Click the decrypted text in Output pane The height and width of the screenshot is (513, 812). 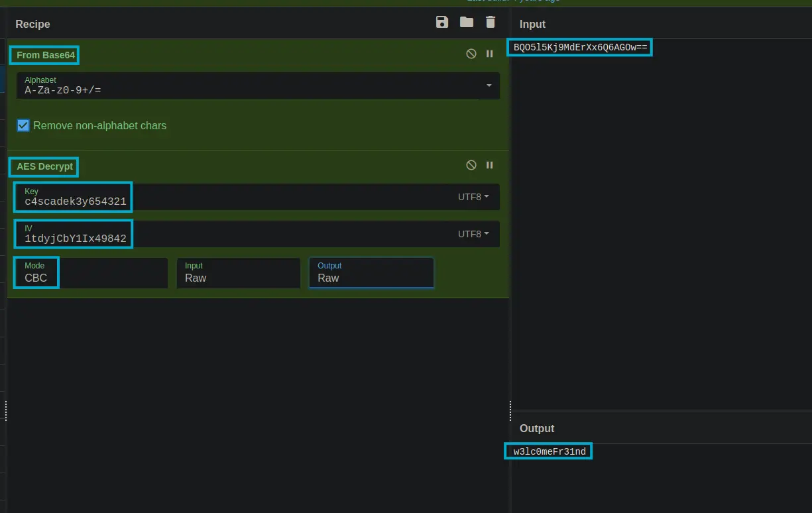pos(550,452)
